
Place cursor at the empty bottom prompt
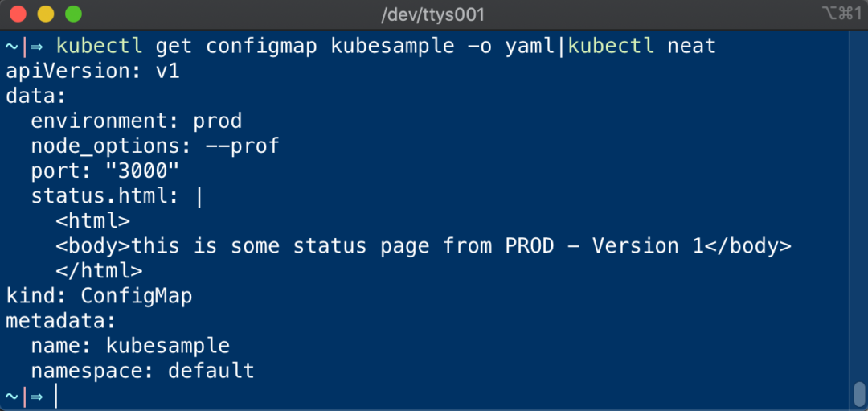coord(57,396)
